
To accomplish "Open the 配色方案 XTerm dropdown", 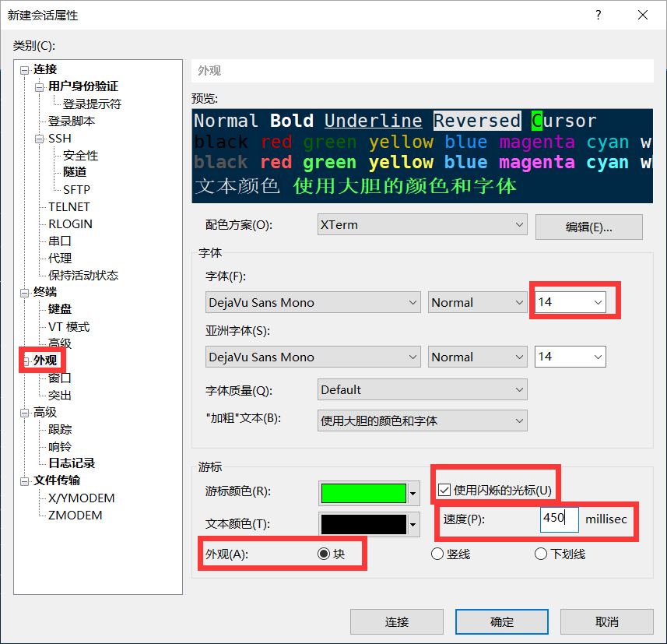I will [422, 225].
